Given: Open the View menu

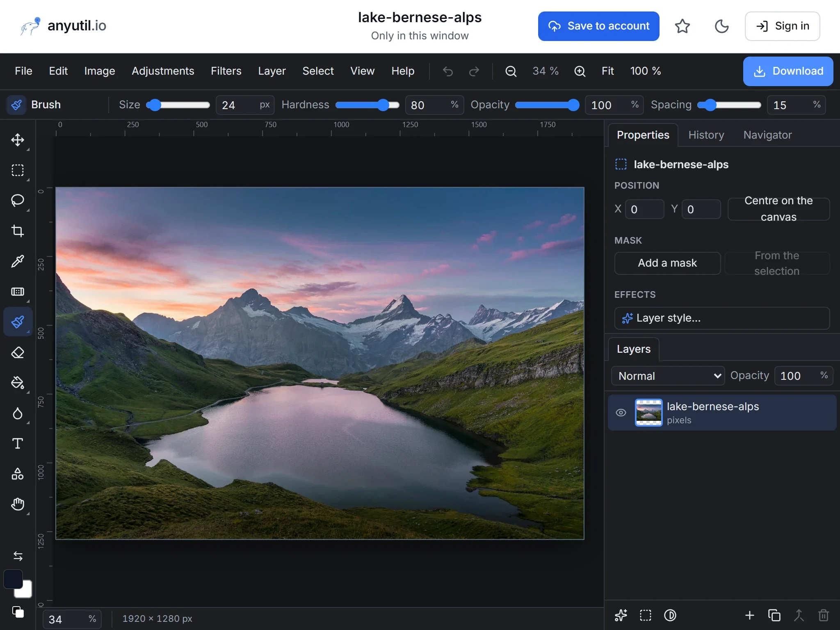Looking at the screenshot, I should pyautogui.click(x=362, y=71).
